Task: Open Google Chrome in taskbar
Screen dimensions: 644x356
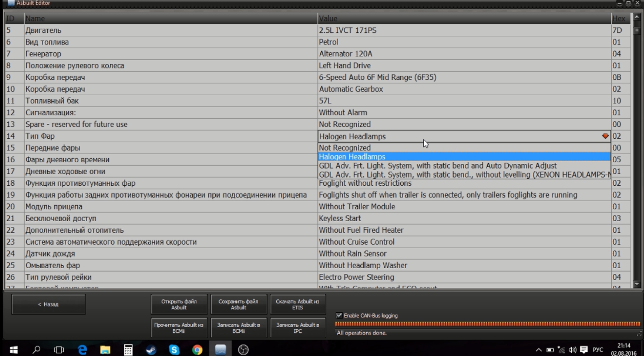Action: pyautogui.click(x=197, y=350)
